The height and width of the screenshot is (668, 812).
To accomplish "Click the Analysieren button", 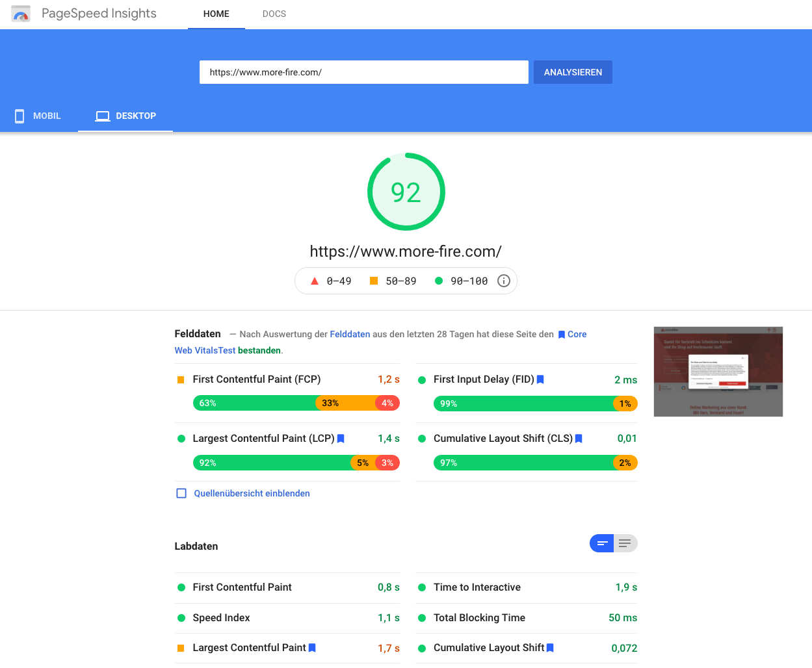I will click(x=573, y=72).
